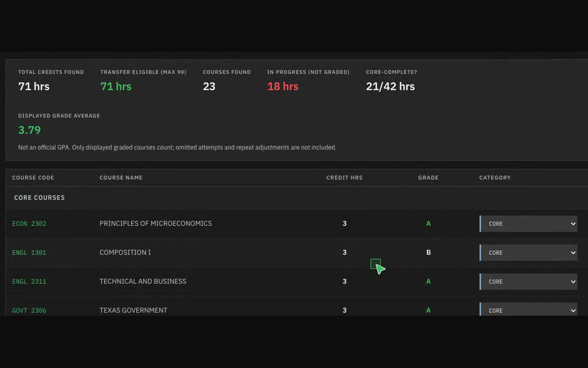Click the CREDIT HRS column header
Image resolution: width=588 pixels, height=368 pixels.
[x=344, y=177]
